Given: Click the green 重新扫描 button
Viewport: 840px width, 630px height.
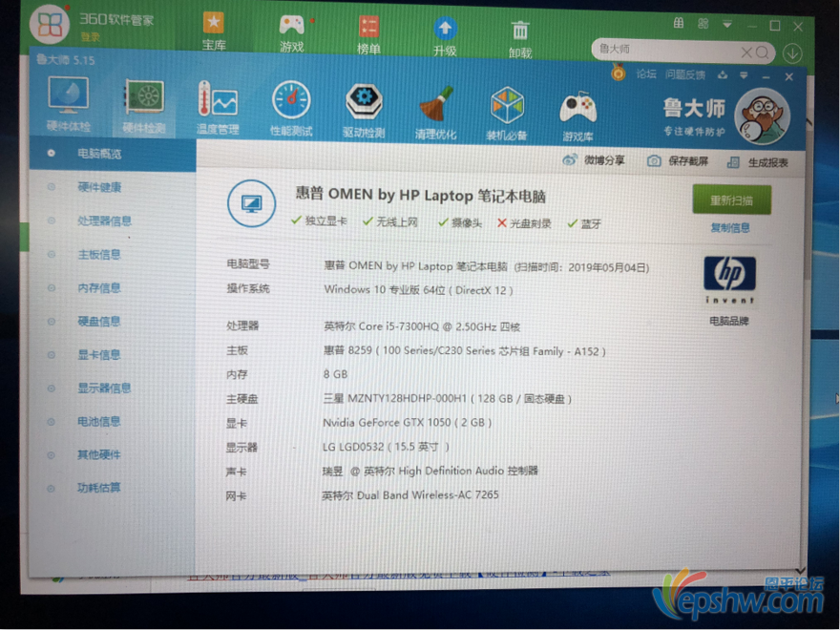Looking at the screenshot, I should pos(731,199).
